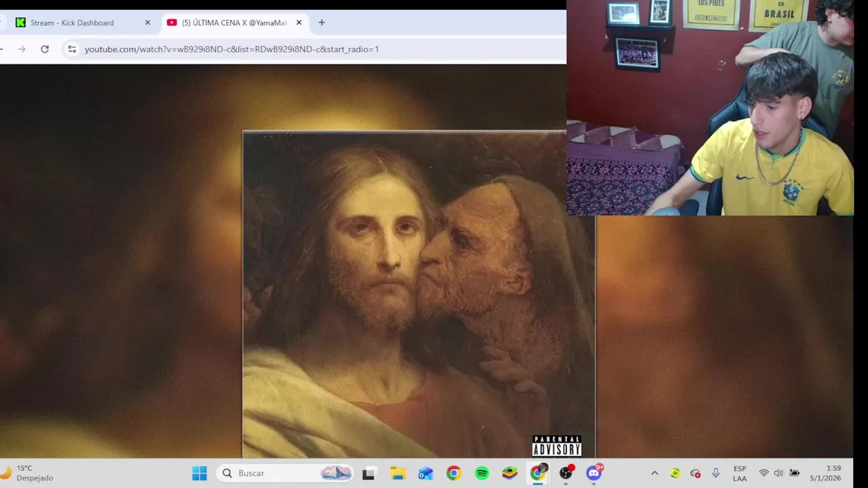This screenshot has width=868, height=488.
Task: Click the microphone tray icon
Action: 715,473
